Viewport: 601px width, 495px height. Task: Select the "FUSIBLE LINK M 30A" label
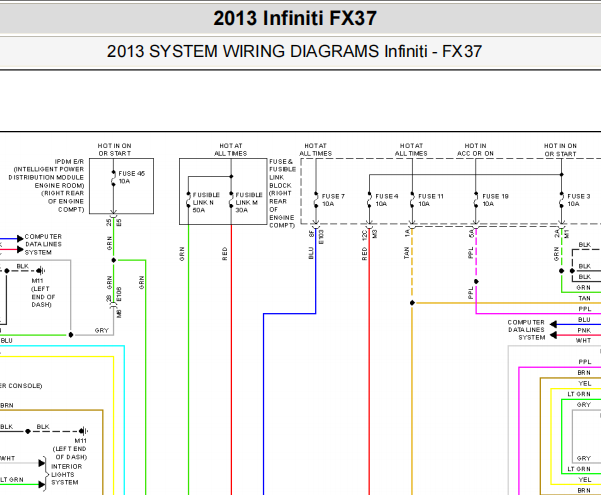coord(249,202)
